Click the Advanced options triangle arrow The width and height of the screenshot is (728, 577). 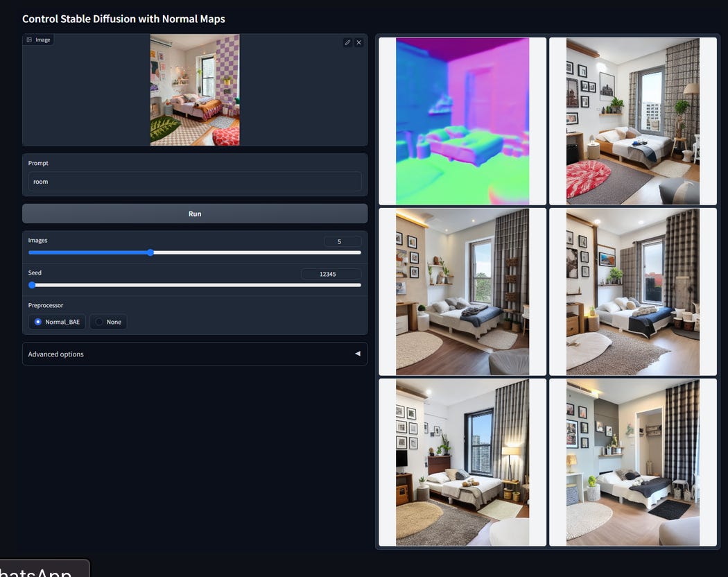(358, 354)
